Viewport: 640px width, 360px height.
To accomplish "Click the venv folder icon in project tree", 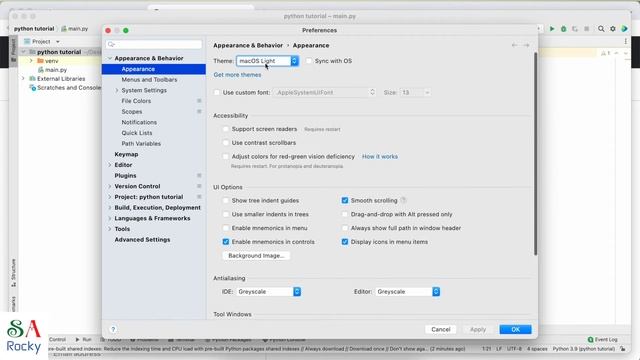I will coord(40,61).
